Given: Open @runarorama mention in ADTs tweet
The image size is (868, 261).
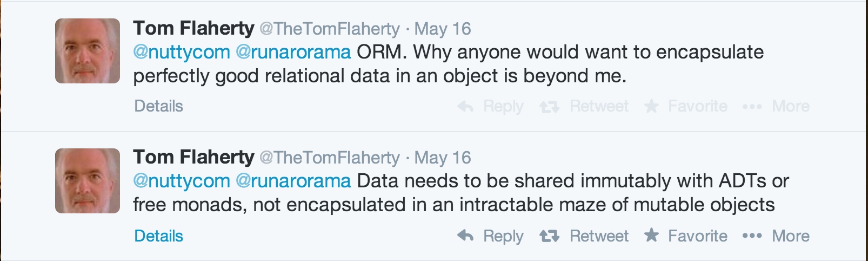Looking at the screenshot, I should click(293, 181).
